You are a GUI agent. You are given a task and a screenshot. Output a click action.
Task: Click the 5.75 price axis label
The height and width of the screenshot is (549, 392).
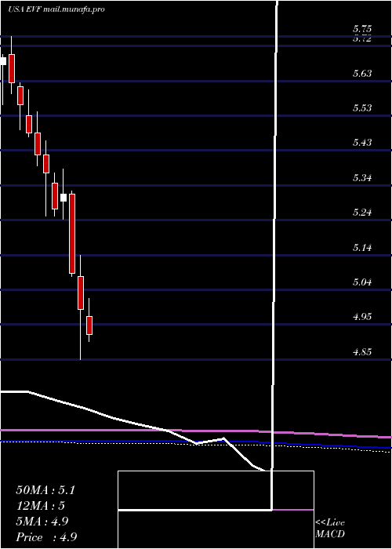click(362, 29)
